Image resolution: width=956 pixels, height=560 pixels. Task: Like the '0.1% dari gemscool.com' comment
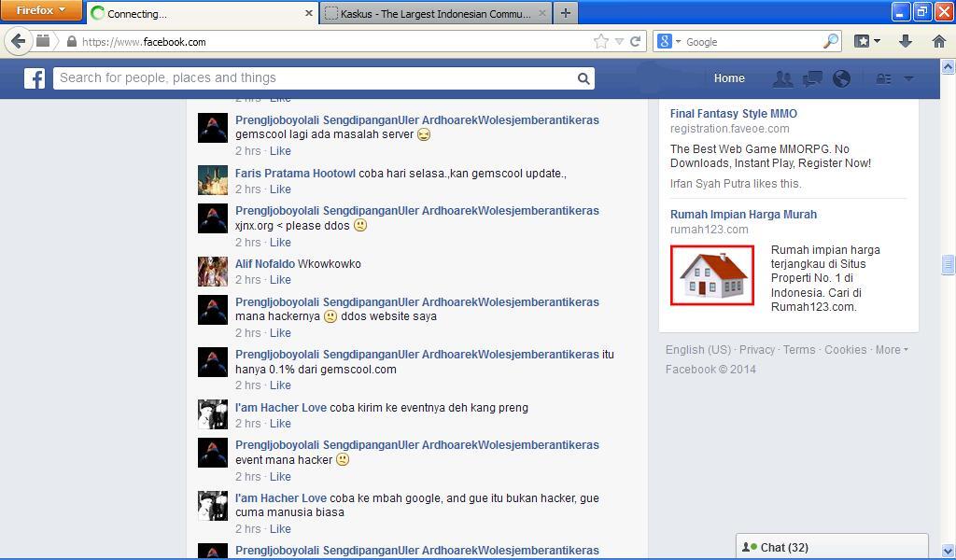[280, 385]
